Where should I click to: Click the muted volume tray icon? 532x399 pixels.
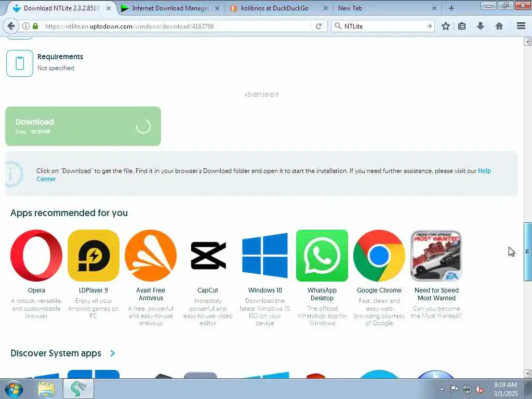(x=480, y=389)
